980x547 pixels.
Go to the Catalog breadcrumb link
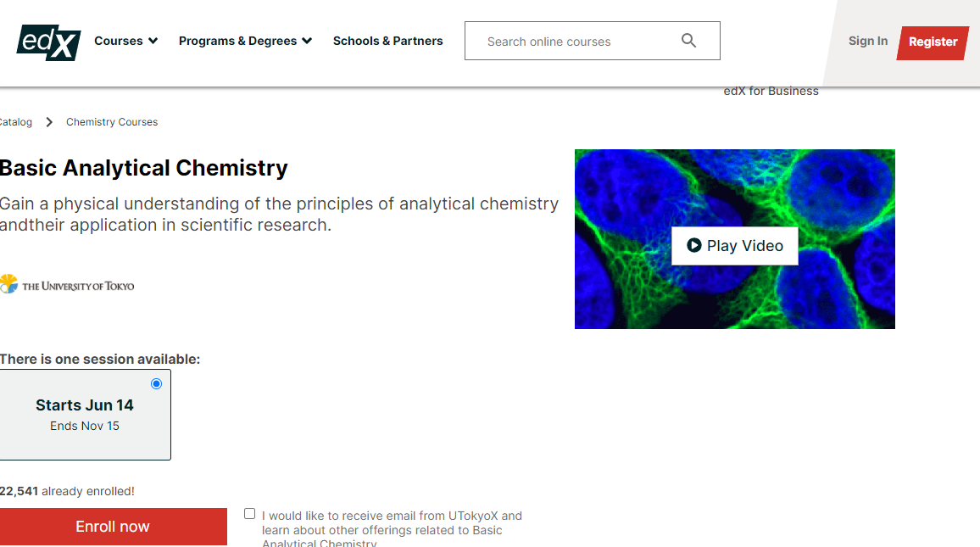15,122
